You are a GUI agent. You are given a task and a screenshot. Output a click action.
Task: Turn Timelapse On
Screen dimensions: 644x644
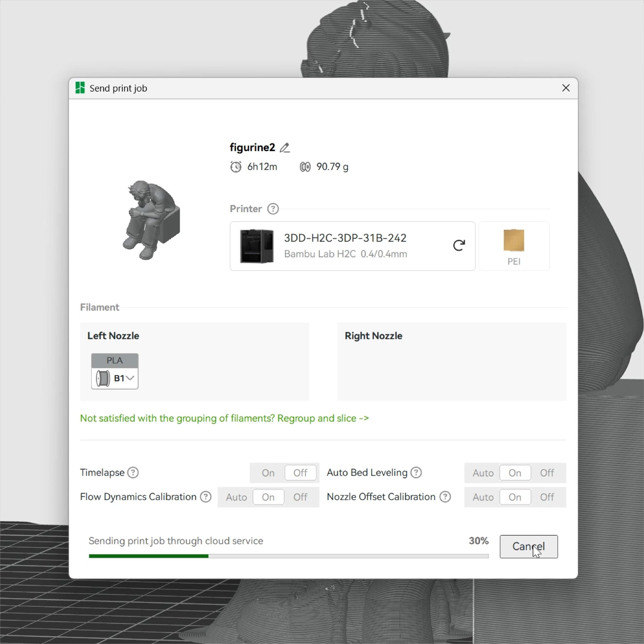[268, 473]
